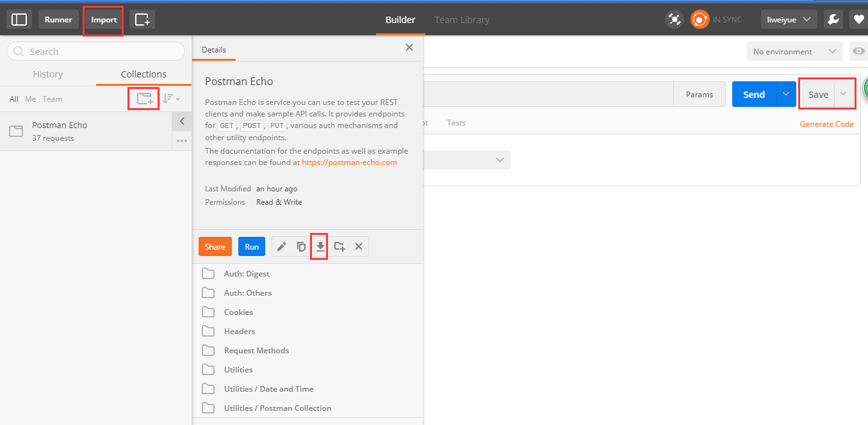Click the Postman Echo title in Details
The width and height of the screenshot is (868, 425).
[239, 81]
